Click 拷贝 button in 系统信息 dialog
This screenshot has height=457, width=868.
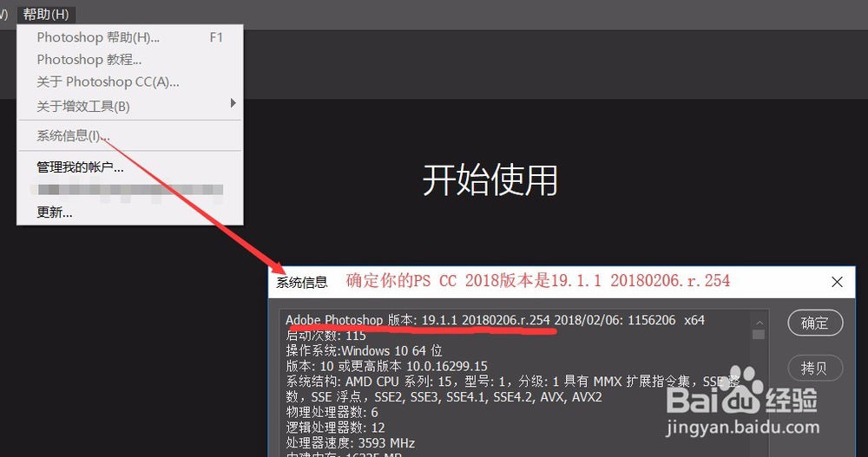click(815, 368)
